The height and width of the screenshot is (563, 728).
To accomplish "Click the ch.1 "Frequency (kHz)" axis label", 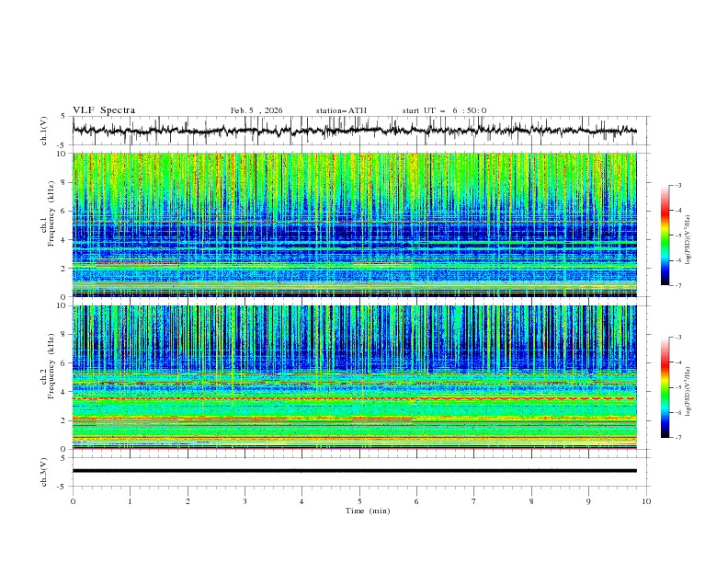I will coord(51,214).
